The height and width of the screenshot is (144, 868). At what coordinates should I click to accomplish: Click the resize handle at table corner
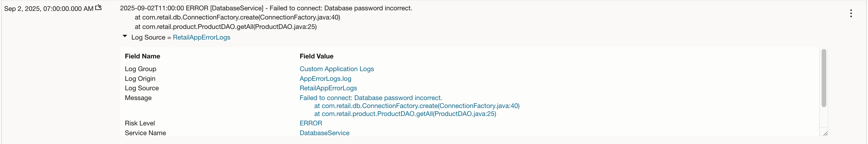[x=825, y=133]
